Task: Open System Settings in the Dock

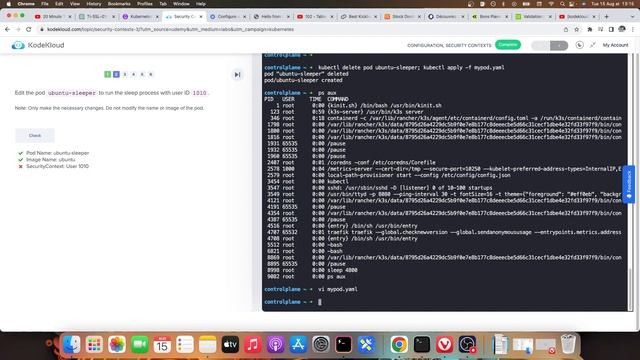Action: point(321,345)
